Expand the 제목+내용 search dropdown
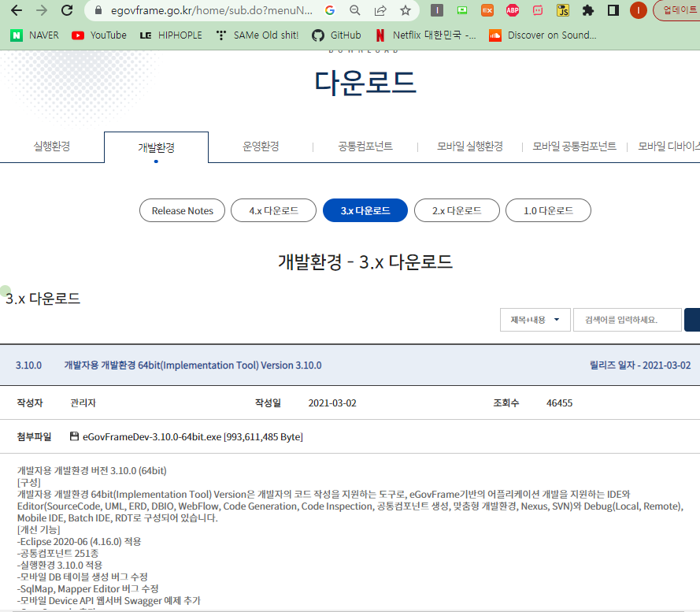700x612 pixels. [535, 320]
